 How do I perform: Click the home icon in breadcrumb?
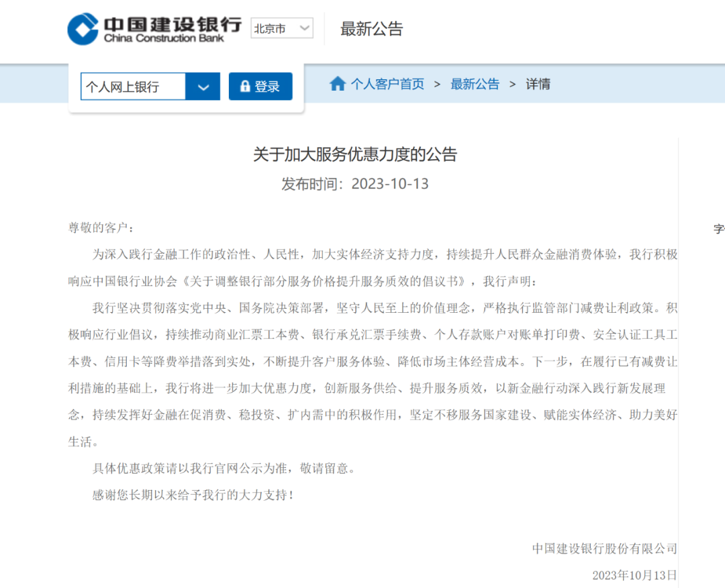338,84
